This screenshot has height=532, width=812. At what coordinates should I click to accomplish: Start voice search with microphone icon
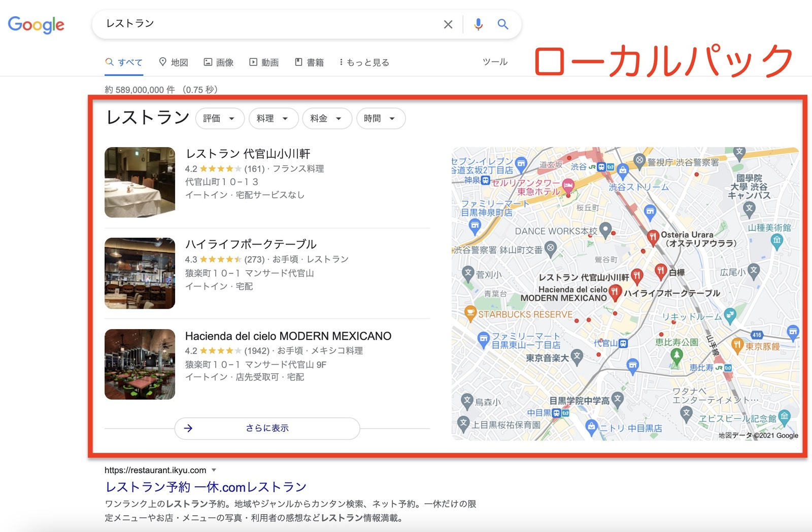tap(478, 24)
